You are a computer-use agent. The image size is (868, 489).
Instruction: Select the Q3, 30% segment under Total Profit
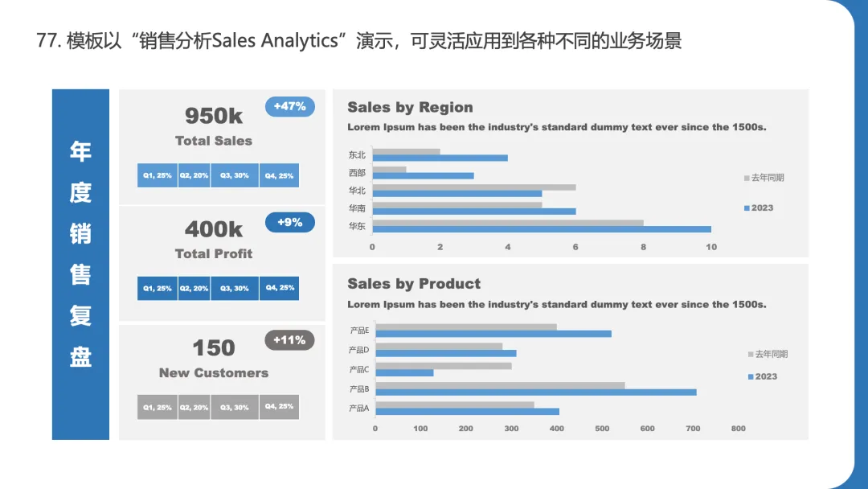(x=234, y=288)
